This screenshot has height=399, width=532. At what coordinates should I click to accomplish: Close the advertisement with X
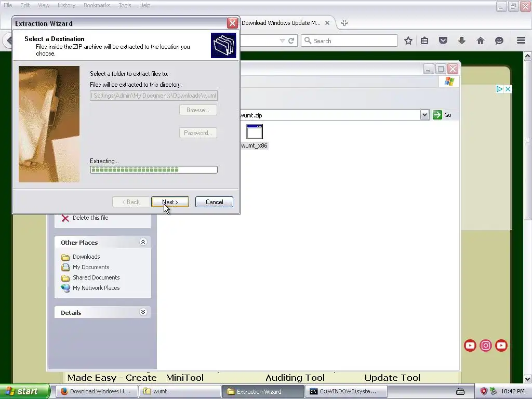(x=508, y=89)
